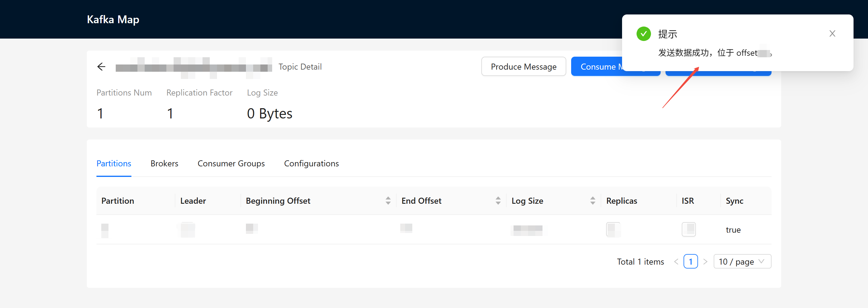Select the Consumer Groups tab
The width and height of the screenshot is (868, 308).
tap(231, 163)
